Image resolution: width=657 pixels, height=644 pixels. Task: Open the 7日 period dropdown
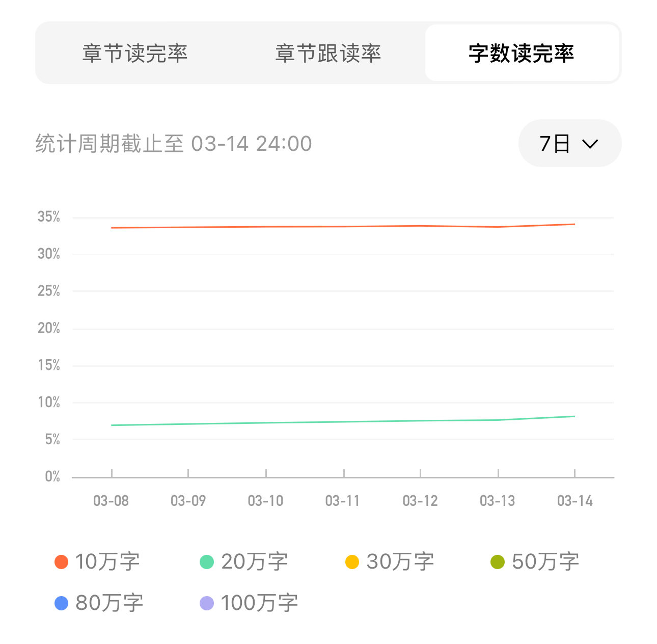569,143
